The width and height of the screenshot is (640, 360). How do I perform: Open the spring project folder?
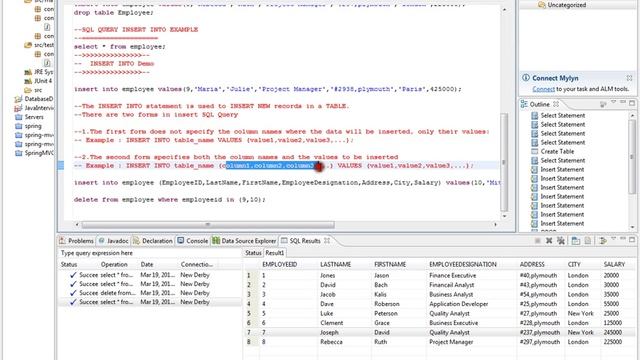[33, 126]
